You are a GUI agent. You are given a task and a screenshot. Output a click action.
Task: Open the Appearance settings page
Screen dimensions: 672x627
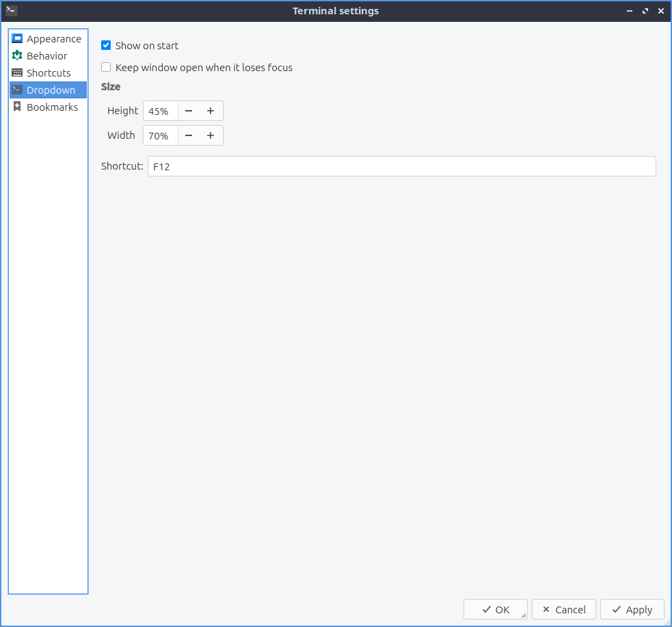(x=53, y=39)
